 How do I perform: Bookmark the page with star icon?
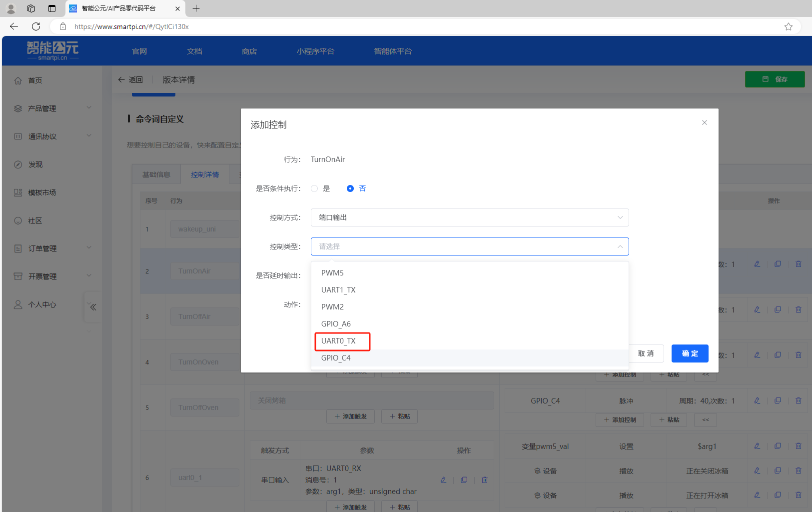[788, 26]
